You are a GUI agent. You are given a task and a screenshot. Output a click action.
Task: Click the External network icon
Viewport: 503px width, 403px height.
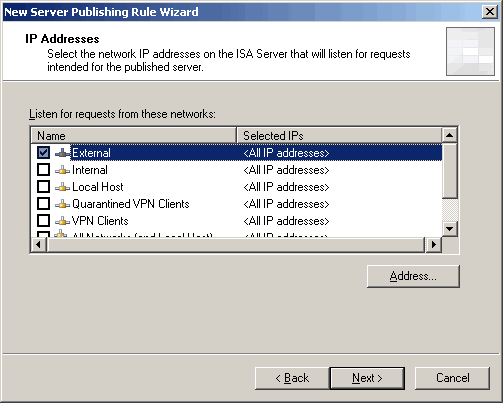[x=62, y=153]
